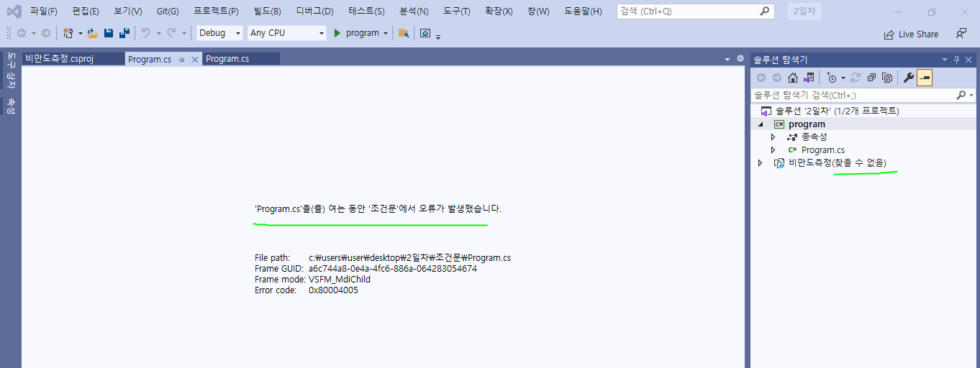The width and height of the screenshot is (980, 368).
Task: Click Solution Explorer forward arrow icon
Action: coord(777,78)
